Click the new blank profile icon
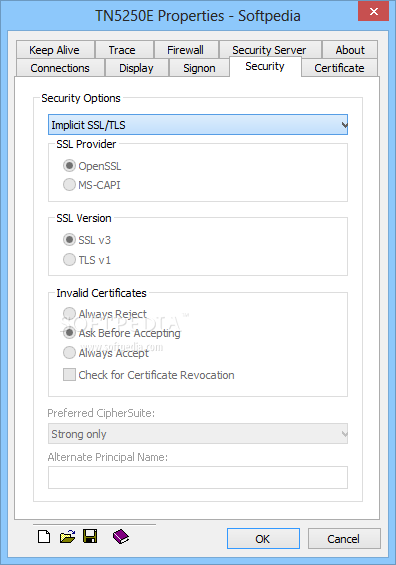 (x=44, y=537)
